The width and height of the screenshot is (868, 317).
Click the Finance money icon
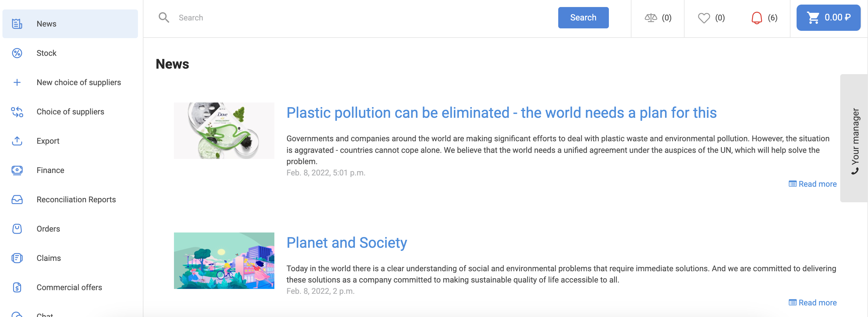click(17, 170)
